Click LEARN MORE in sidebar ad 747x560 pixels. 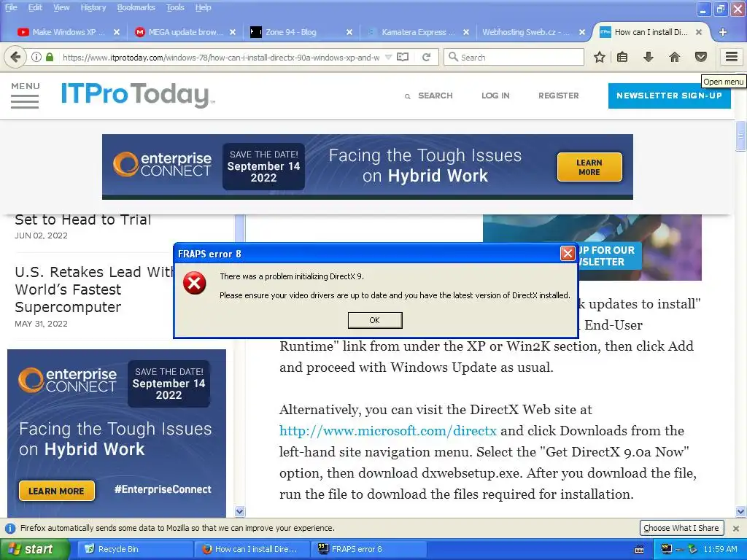(x=57, y=491)
